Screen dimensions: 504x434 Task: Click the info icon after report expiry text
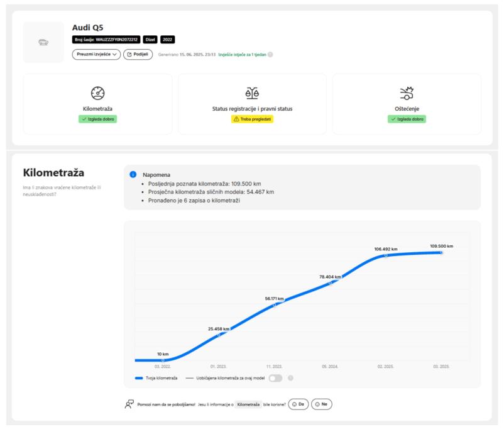pyautogui.click(x=270, y=55)
